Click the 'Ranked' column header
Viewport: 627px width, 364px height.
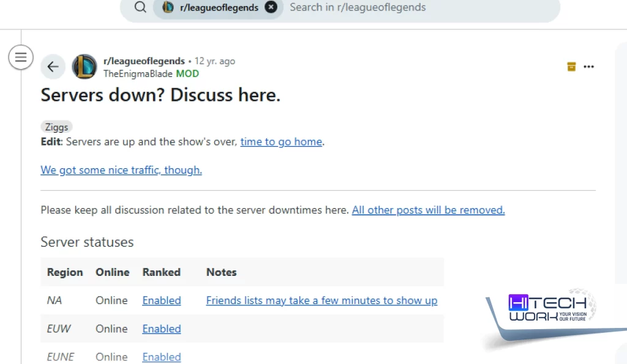click(162, 272)
